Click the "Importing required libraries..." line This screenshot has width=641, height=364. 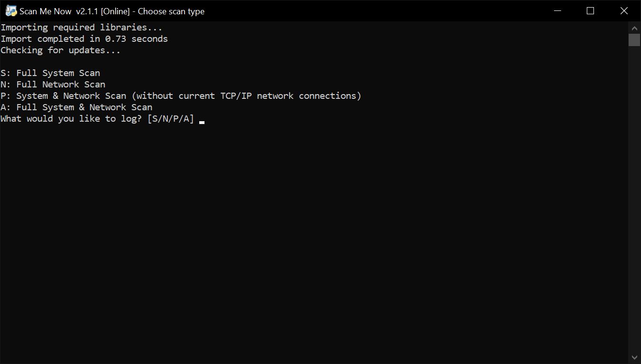pos(81,28)
